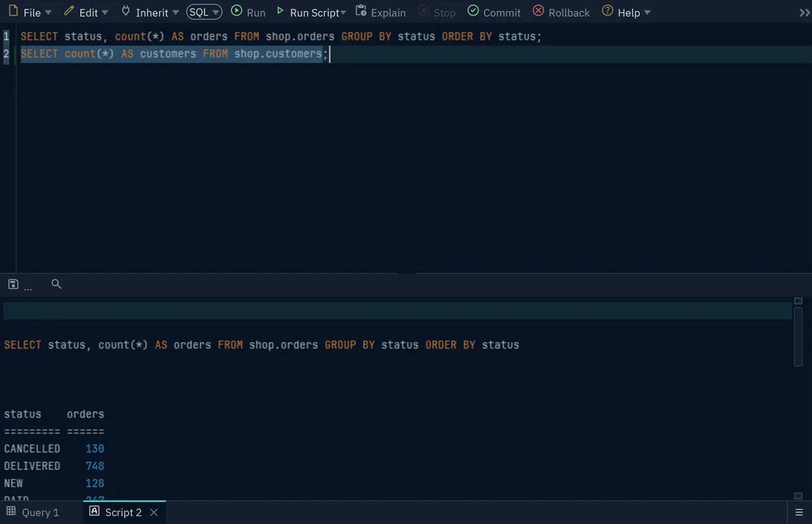Click the orders column header
This screenshot has width=812, height=524.
tap(86, 414)
